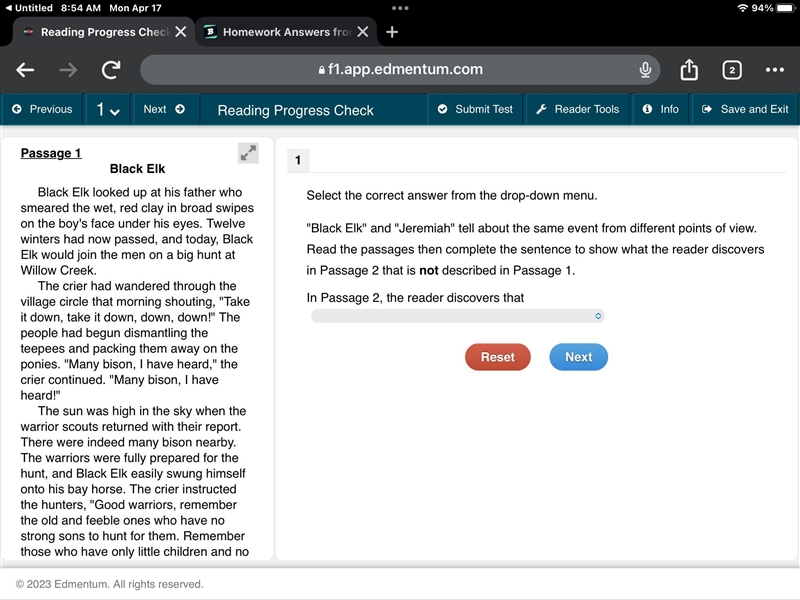The height and width of the screenshot is (600, 800).
Task: Click Save and Exit
Action: point(745,109)
